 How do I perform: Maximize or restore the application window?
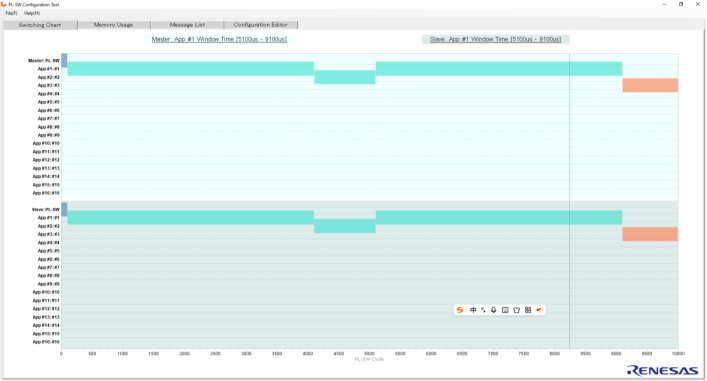681,4
